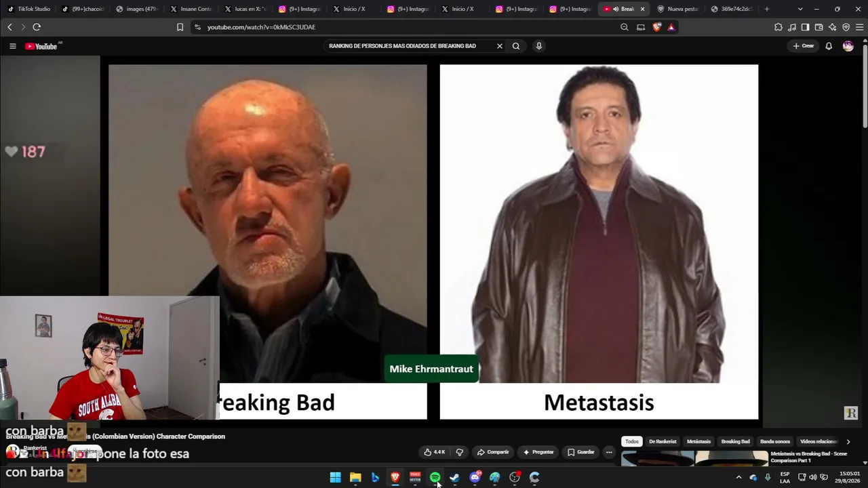Screen dimensions: 868x488
Task: Open YouTube notifications bell
Action: pyautogui.click(x=829, y=46)
